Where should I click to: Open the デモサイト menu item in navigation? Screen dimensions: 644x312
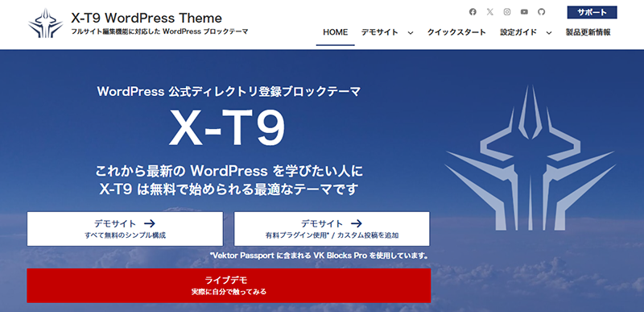pyautogui.click(x=379, y=32)
